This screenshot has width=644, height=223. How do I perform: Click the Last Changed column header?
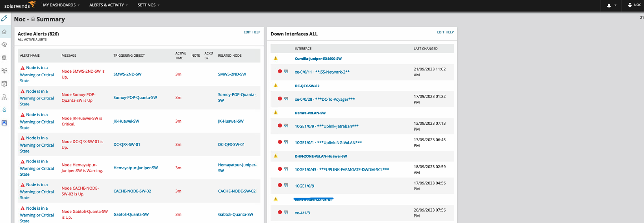click(x=426, y=48)
